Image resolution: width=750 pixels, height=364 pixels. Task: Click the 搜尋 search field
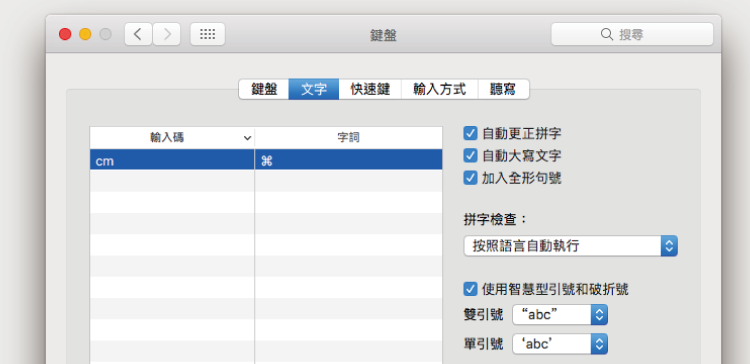632,34
